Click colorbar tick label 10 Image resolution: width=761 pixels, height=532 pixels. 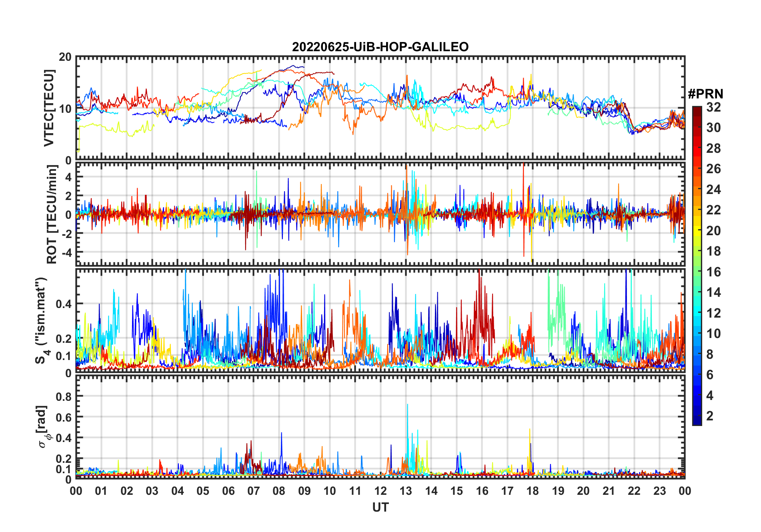click(713, 334)
